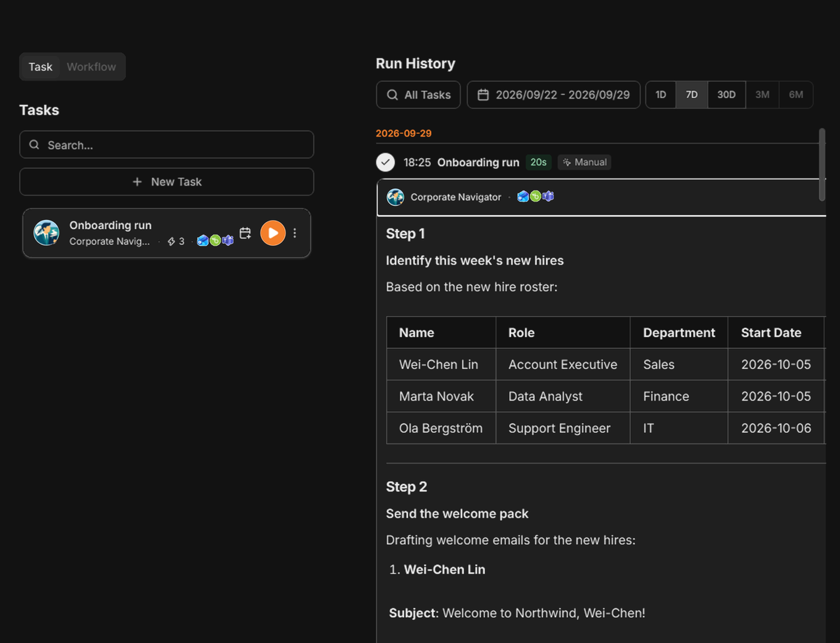The image size is (840, 643).
Task: Open the 2026/09/22 - 2026/09/29 date range picker
Action: [554, 95]
